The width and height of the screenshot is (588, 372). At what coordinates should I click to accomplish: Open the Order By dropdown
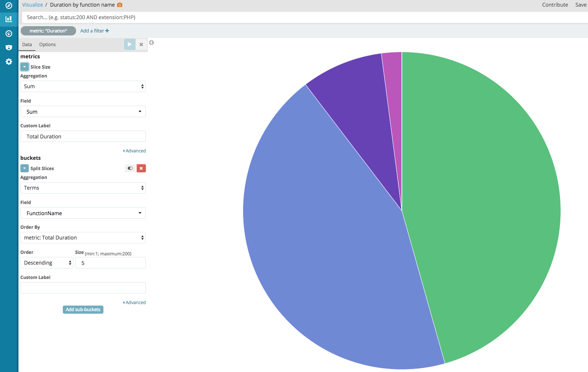pyautogui.click(x=83, y=238)
